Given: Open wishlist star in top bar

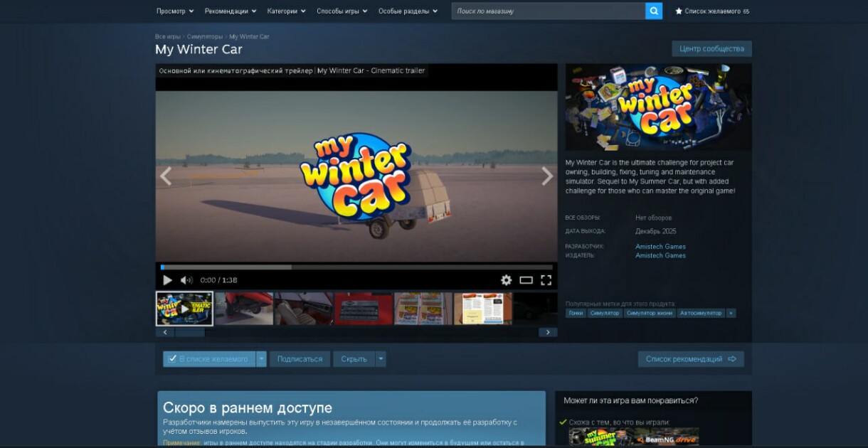Looking at the screenshot, I should point(679,11).
